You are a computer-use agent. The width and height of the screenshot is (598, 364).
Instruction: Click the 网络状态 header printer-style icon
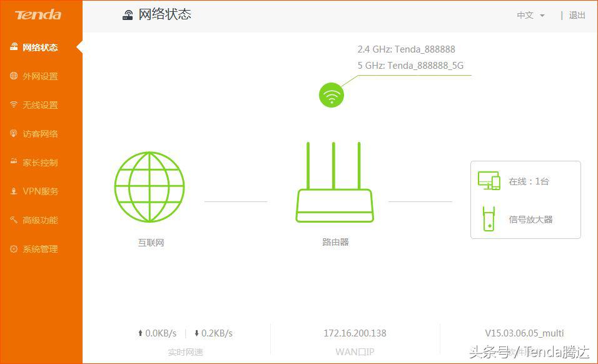(x=128, y=14)
